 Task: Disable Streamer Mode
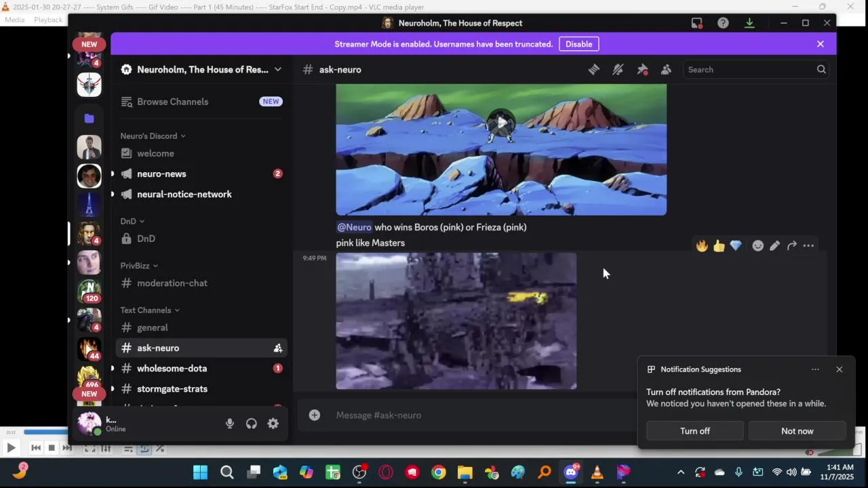click(578, 44)
